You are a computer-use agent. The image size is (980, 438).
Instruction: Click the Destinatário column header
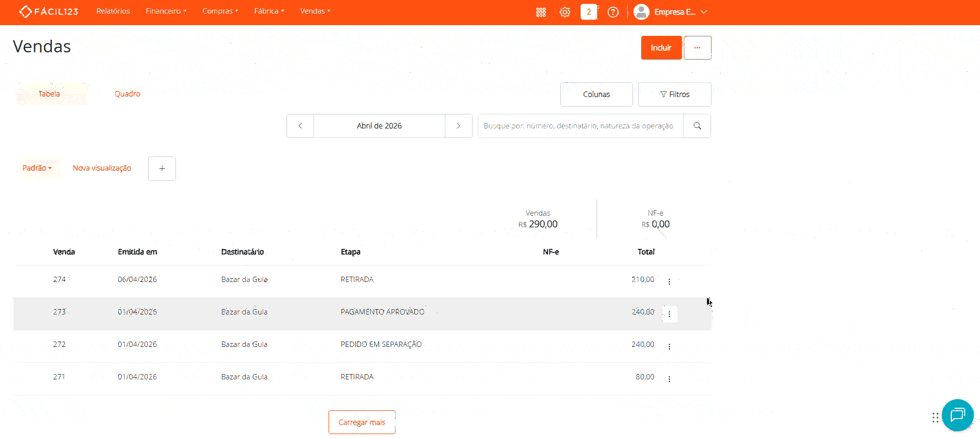[242, 252]
